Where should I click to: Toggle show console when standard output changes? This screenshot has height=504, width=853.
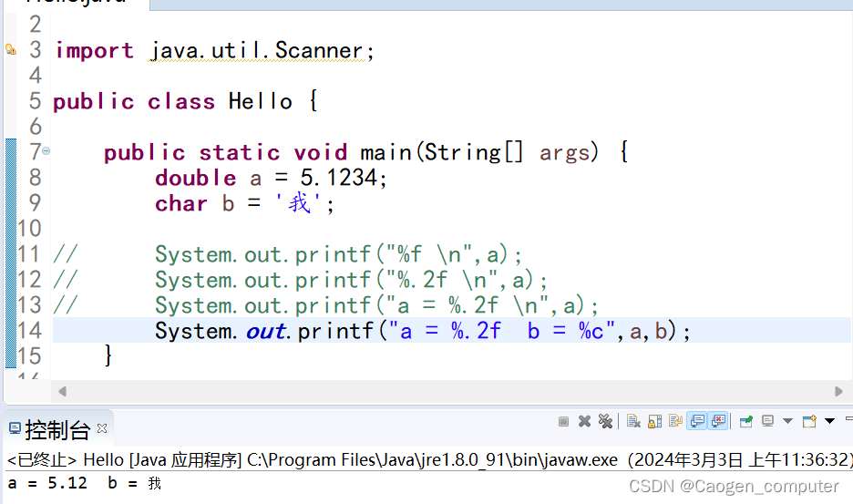pos(697,421)
